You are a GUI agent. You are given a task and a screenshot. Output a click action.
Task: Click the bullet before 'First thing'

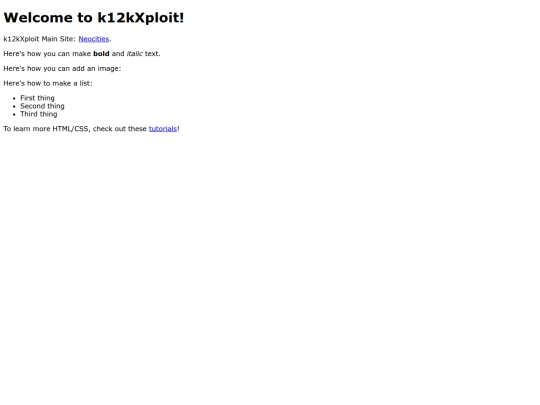tap(14, 98)
